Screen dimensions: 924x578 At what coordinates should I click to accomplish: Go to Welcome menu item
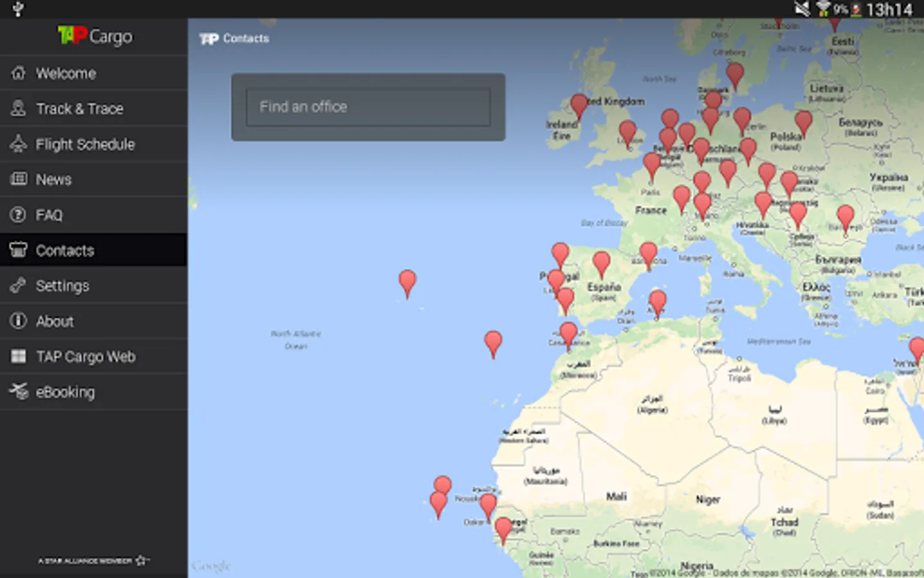coord(94,73)
